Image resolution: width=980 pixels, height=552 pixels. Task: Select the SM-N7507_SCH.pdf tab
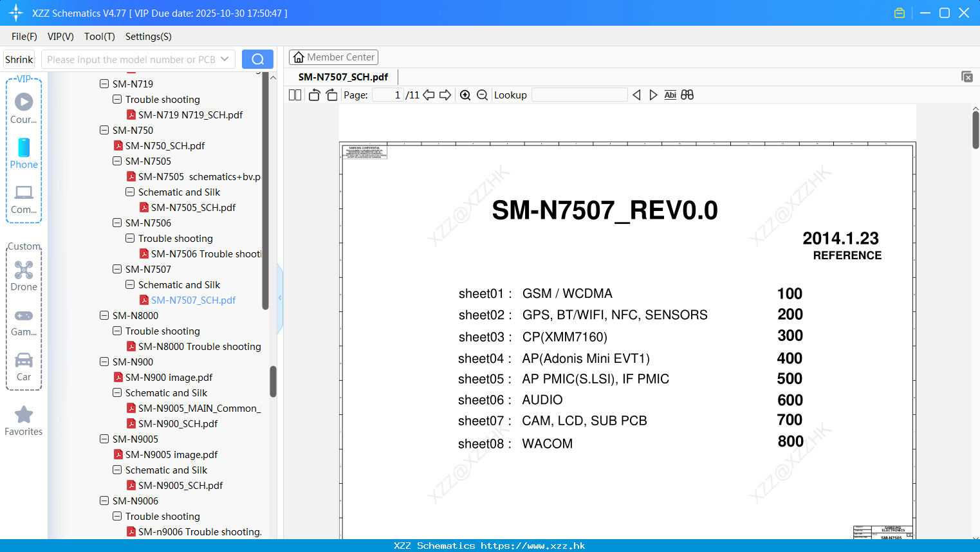click(343, 77)
